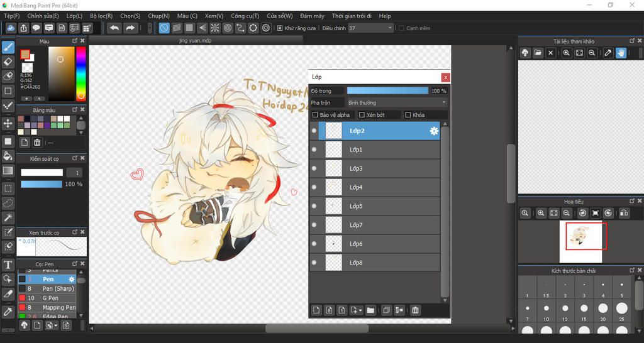This screenshot has width=644, height=343.
Task: Open Điều chỉnh value dropdown
Action: click(390, 28)
